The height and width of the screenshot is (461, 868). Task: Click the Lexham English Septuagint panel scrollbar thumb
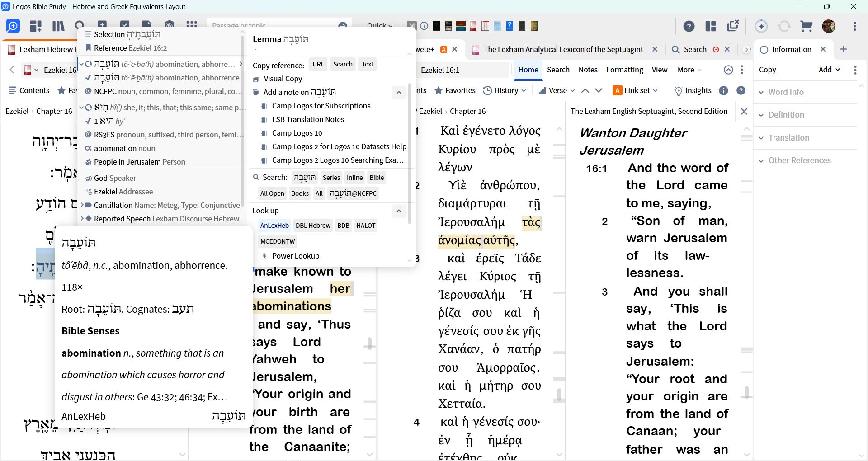746,392
